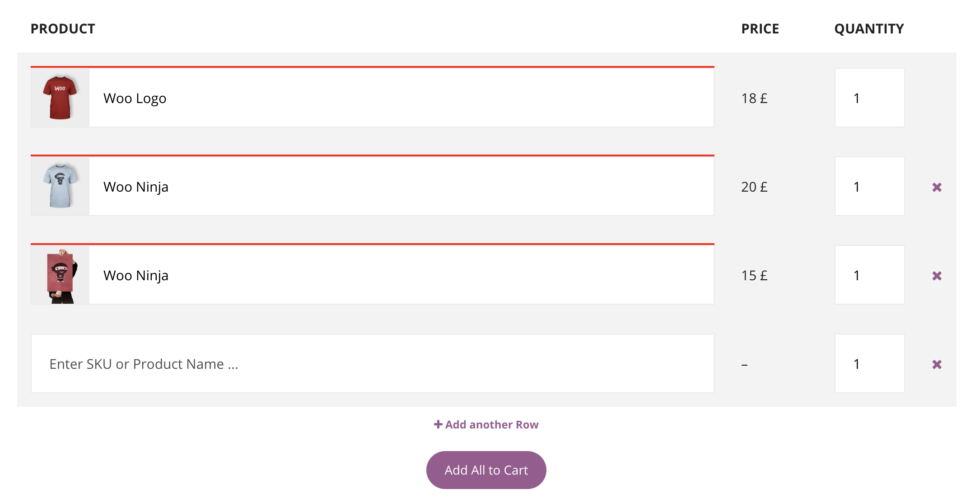
Task: Click the PRODUCT column header
Action: [x=62, y=28]
